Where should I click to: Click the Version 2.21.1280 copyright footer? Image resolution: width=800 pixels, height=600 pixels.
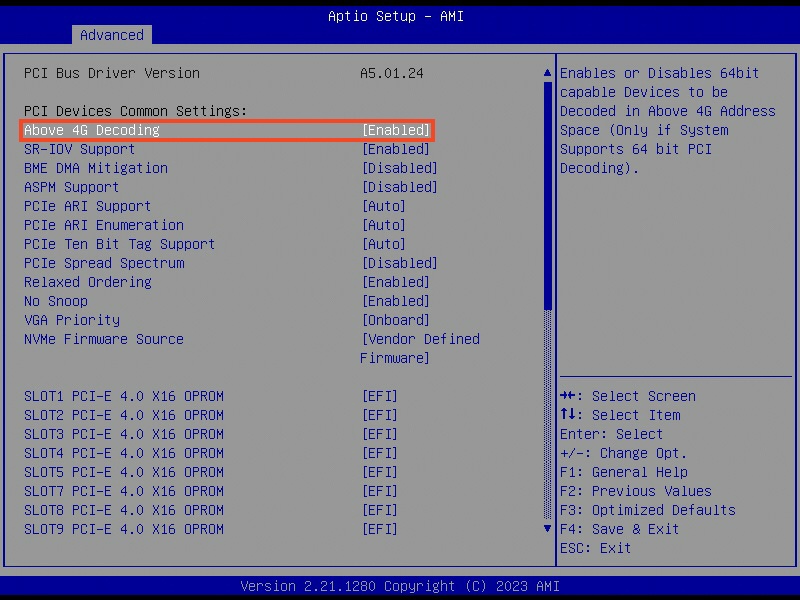point(400,586)
